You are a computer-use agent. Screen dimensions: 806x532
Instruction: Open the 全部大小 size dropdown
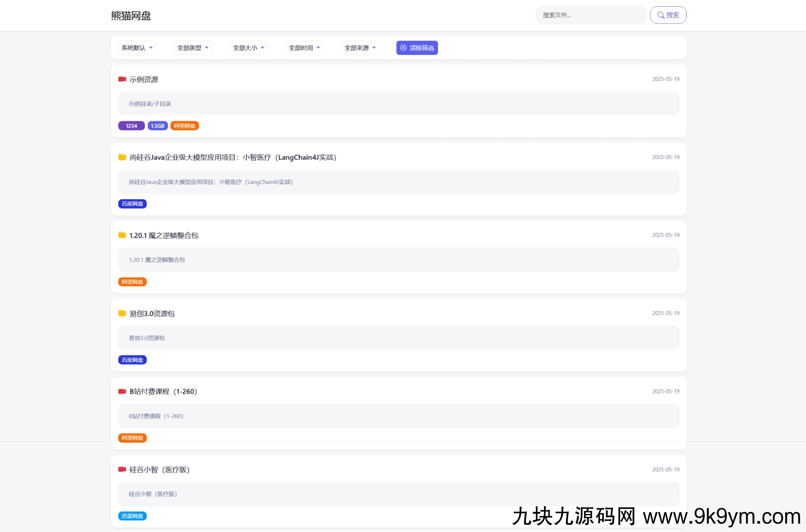[248, 48]
